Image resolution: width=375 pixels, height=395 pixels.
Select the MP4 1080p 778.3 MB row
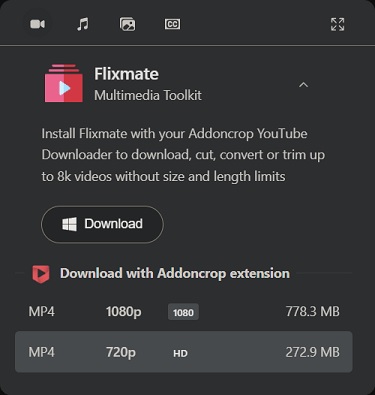click(x=184, y=312)
